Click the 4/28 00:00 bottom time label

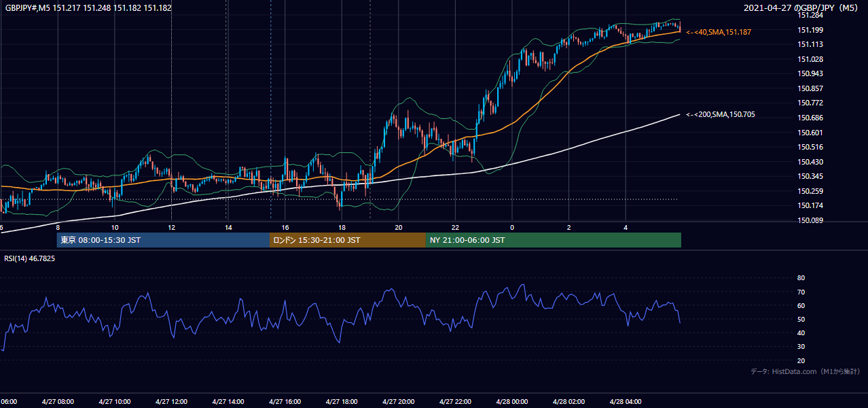click(511, 401)
